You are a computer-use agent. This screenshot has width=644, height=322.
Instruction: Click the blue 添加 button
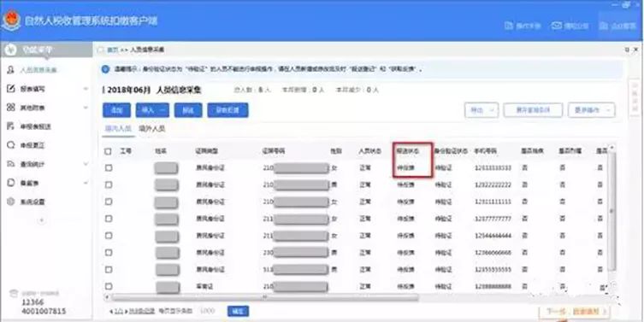click(x=116, y=110)
